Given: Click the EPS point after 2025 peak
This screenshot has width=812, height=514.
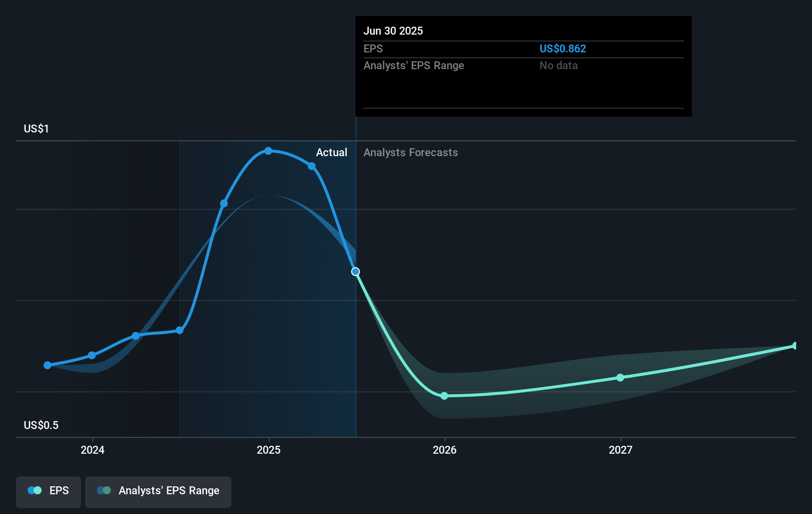Looking at the screenshot, I should pyautogui.click(x=312, y=166).
